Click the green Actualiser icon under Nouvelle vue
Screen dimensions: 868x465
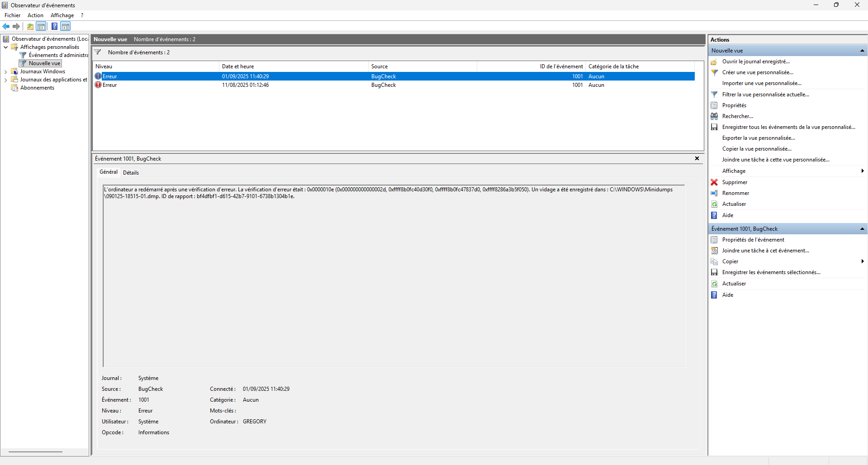(x=714, y=204)
